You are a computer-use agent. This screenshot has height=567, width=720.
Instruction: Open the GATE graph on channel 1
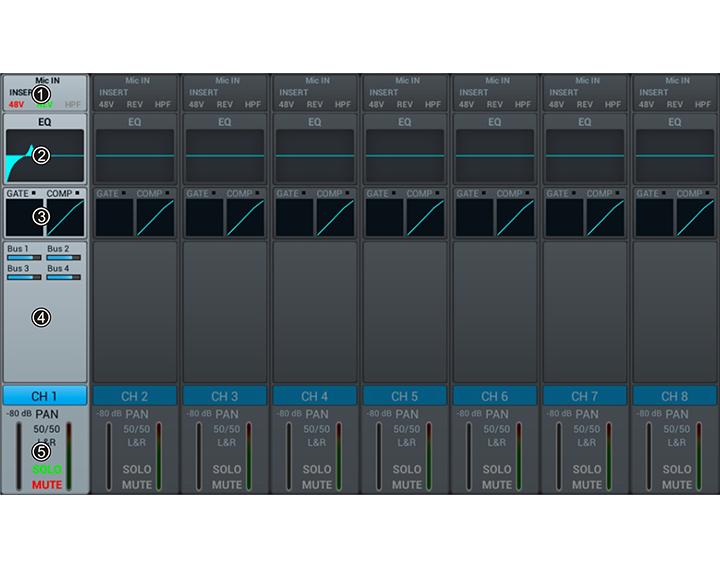coord(24,217)
